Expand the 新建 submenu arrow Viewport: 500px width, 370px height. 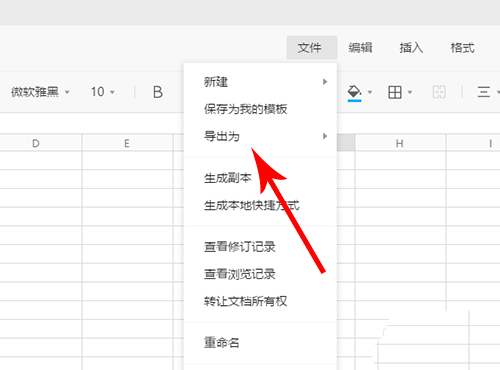[325, 82]
